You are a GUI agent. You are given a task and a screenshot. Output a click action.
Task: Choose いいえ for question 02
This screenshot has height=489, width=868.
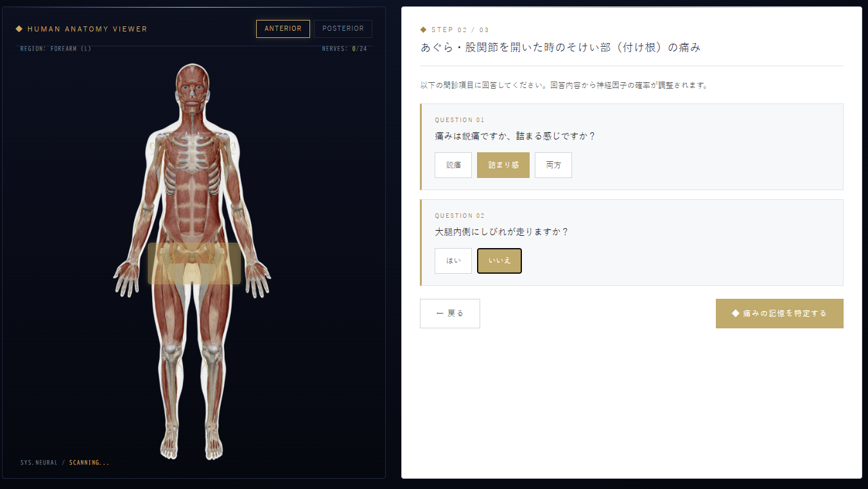(x=499, y=261)
